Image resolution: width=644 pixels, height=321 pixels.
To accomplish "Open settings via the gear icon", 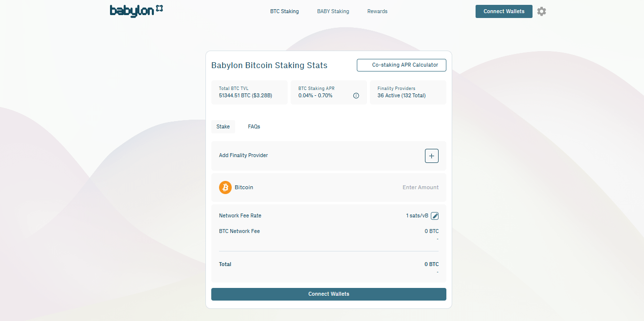I will 541,11.
